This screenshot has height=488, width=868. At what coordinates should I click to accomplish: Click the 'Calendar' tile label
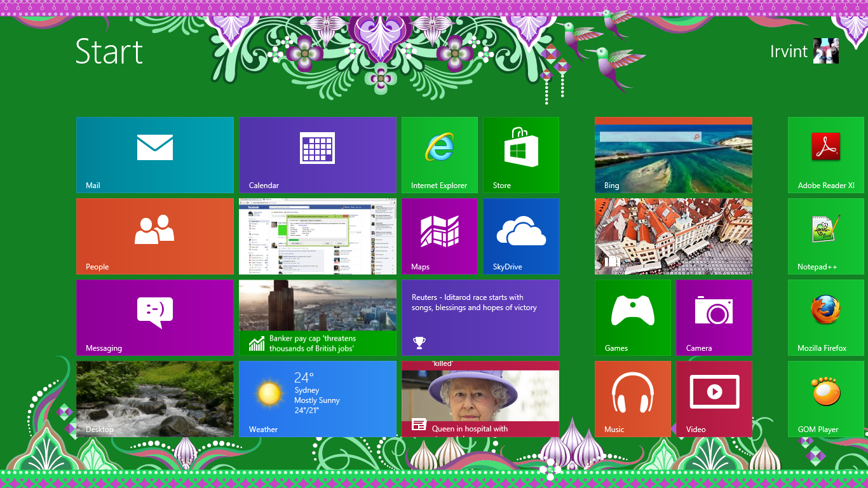[264, 186]
